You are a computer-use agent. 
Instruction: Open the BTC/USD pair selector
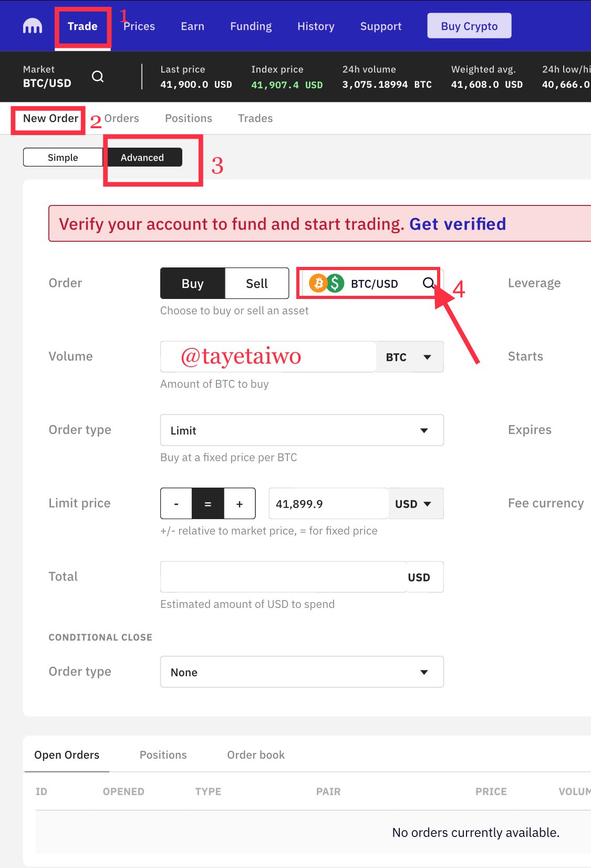tap(372, 283)
